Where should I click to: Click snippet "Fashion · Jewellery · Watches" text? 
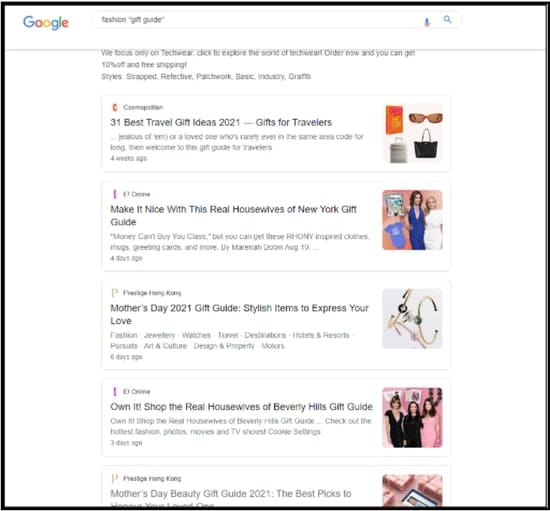(232, 340)
